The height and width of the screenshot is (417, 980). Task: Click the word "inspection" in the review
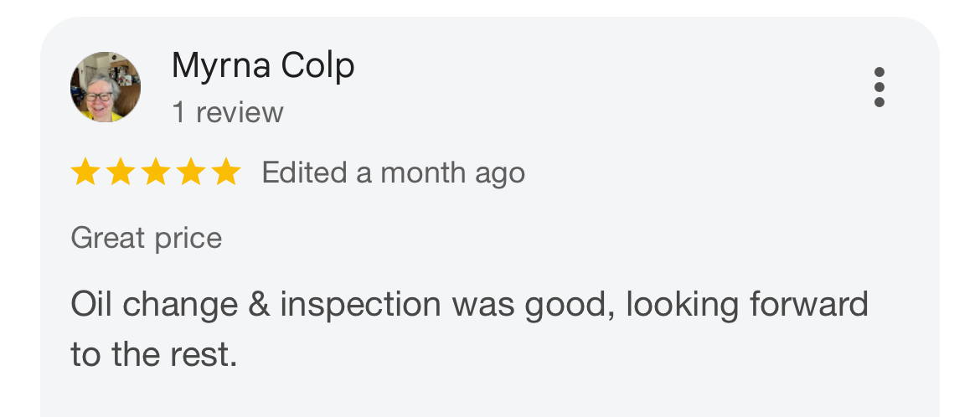pyautogui.click(x=360, y=306)
